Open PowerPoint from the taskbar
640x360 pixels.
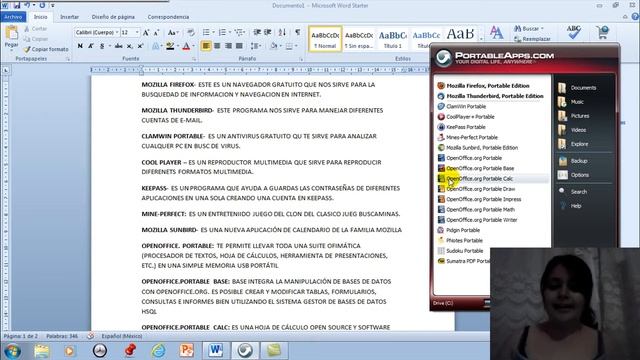tap(187, 351)
